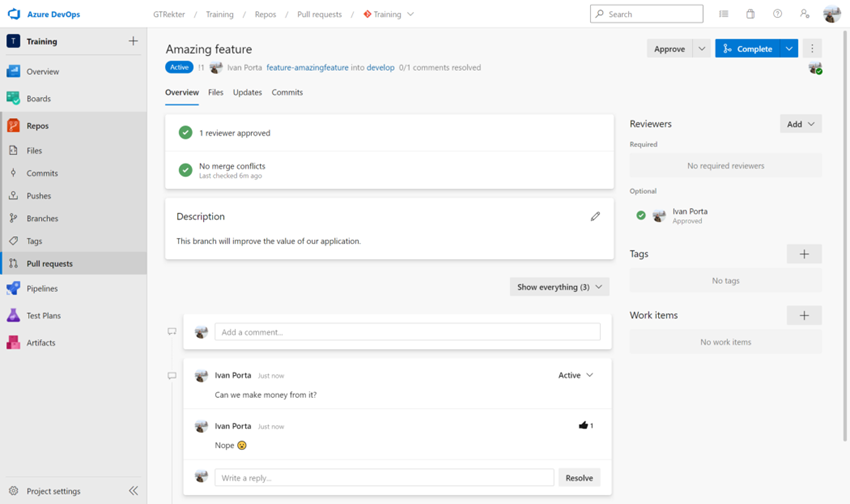The height and width of the screenshot is (504, 850).
Task: Add a tag with the plus button
Action: click(804, 254)
